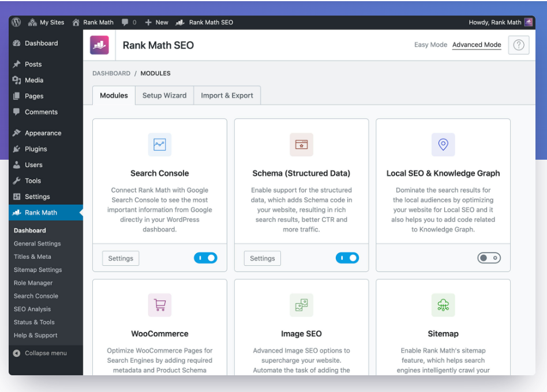Disable the Search Console module toggle

205,258
